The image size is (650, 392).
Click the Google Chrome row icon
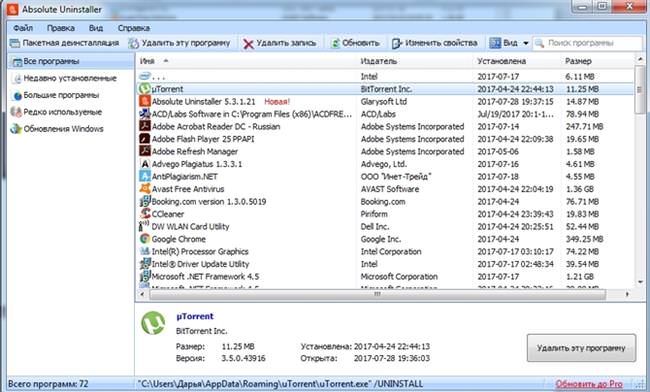145,239
